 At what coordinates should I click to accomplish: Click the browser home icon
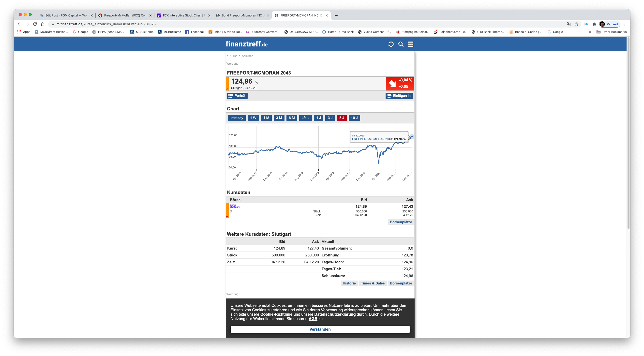[x=43, y=24]
